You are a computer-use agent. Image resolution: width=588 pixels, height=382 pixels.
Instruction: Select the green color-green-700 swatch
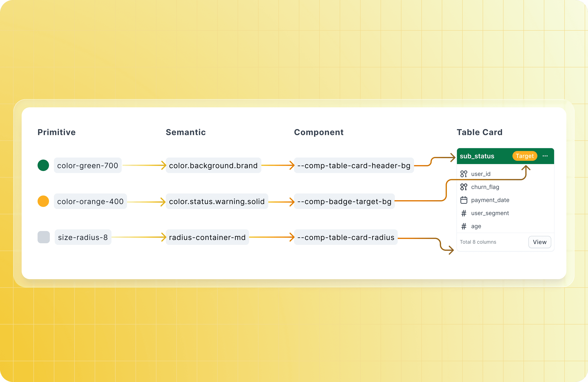[x=43, y=165]
